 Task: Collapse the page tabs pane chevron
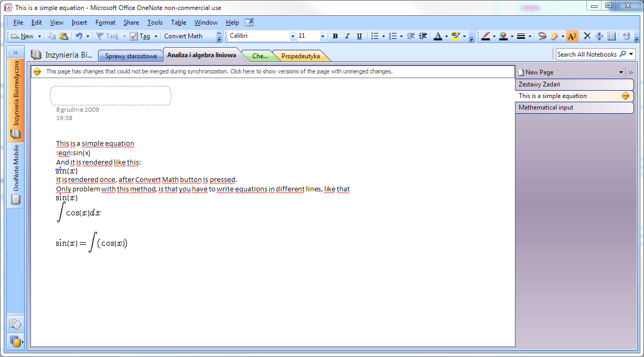click(630, 72)
